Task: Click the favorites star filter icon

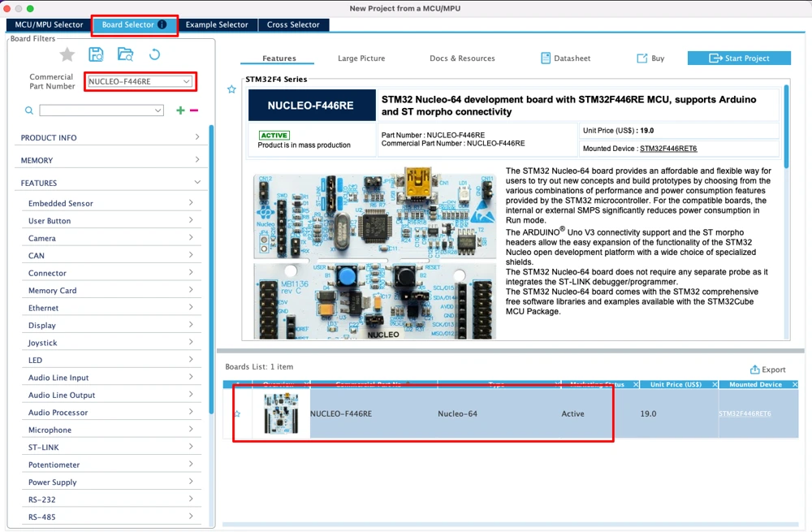Action: 67,54
